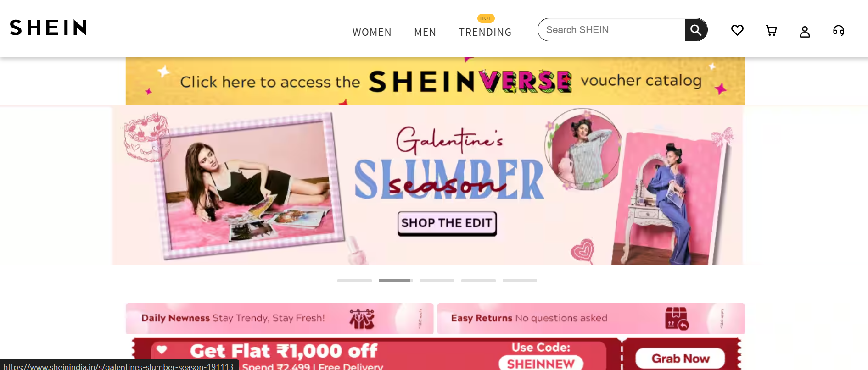Click the Daily Newness clothes hanger icon
This screenshot has height=370, width=868.
(x=362, y=319)
